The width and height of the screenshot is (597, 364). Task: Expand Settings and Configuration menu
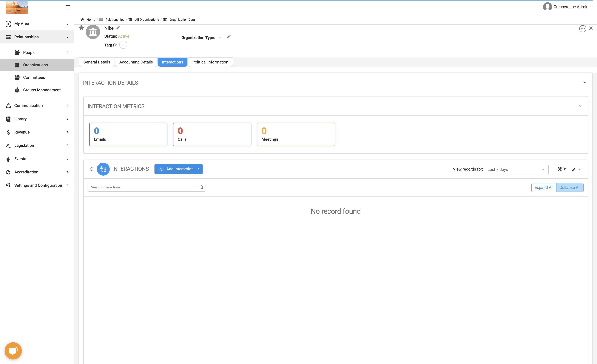[x=37, y=185]
